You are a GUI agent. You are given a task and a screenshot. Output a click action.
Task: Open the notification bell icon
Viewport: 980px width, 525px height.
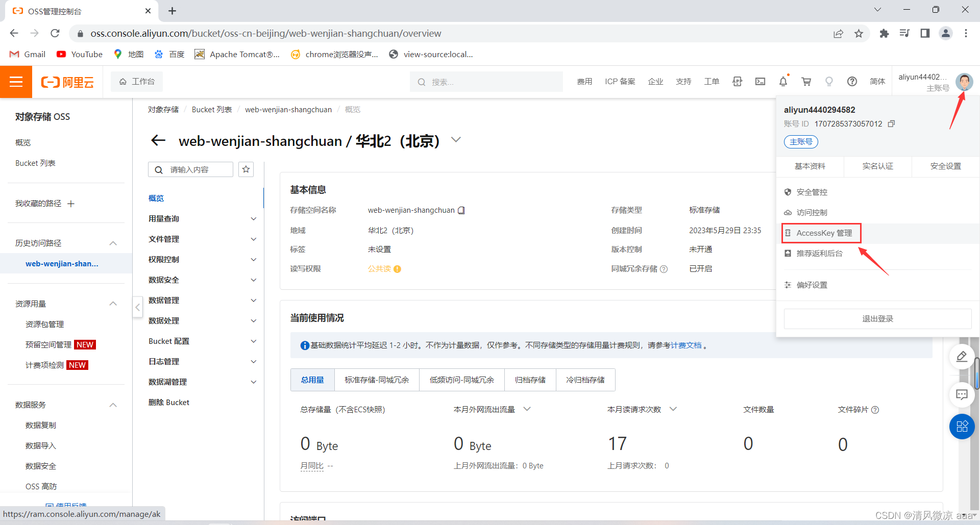pos(783,82)
